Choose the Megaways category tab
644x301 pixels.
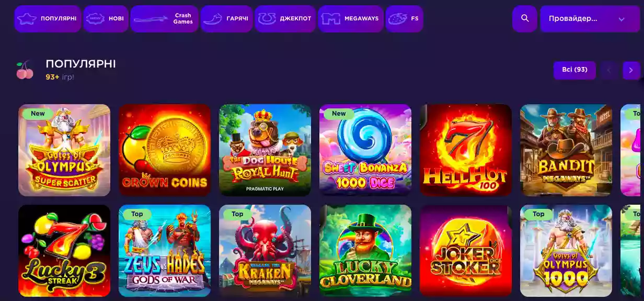pos(351,19)
